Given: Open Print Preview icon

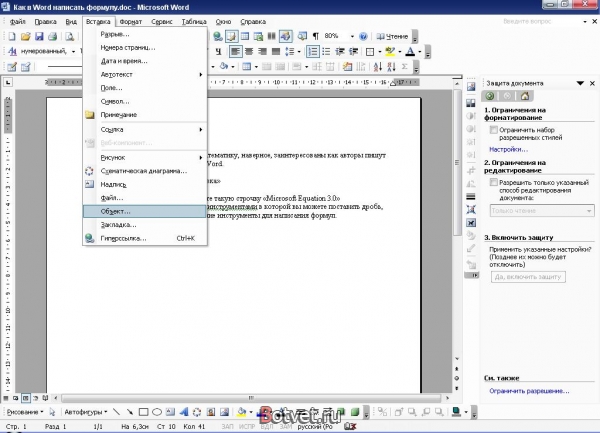Looking at the screenshot, I should pyautogui.click(x=70, y=36).
